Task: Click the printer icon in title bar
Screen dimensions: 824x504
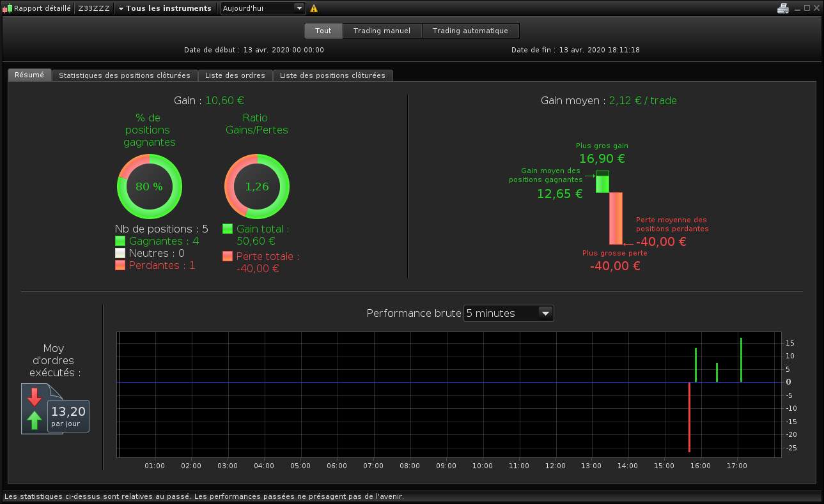Action: [783, 8]
